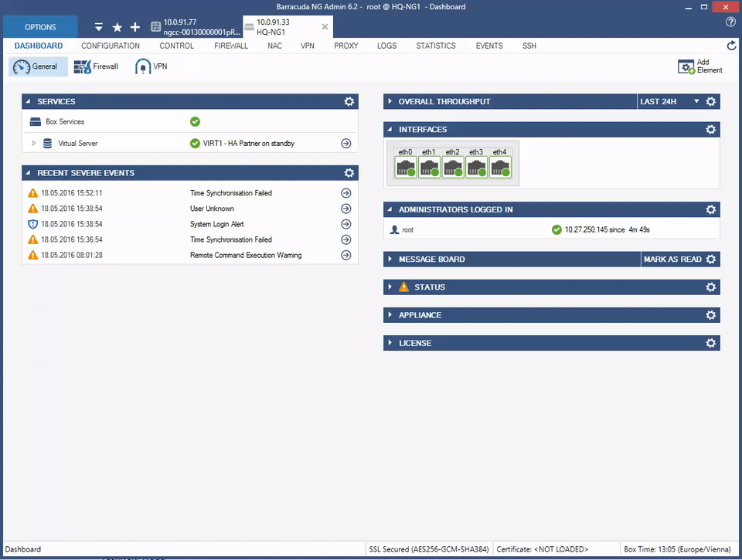Click the eth2 interface port icon
Screen dimensions: 742x560
tap(453, 167)
